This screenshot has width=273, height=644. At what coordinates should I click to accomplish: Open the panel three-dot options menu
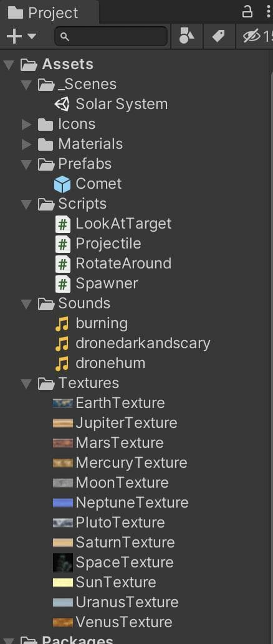[269, 12]
